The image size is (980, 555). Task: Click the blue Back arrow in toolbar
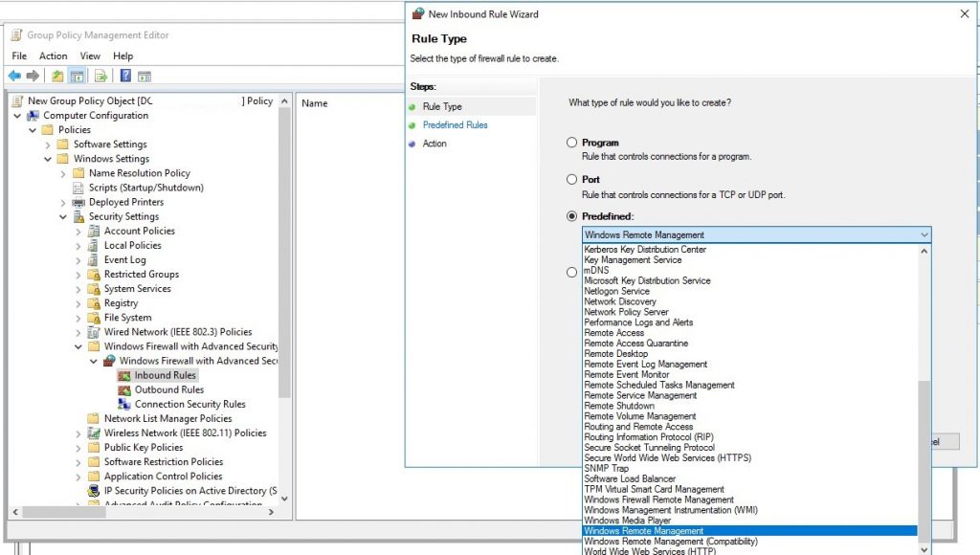13,77
